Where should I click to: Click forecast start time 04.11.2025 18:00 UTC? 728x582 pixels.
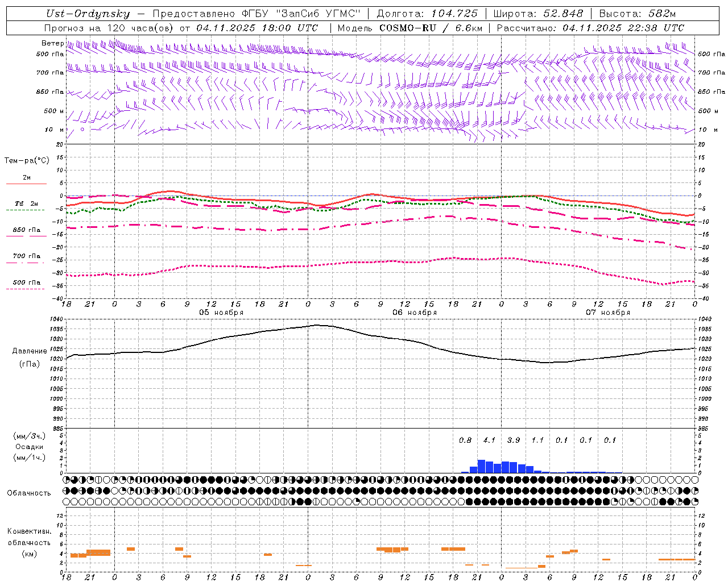tap(257, 28)
